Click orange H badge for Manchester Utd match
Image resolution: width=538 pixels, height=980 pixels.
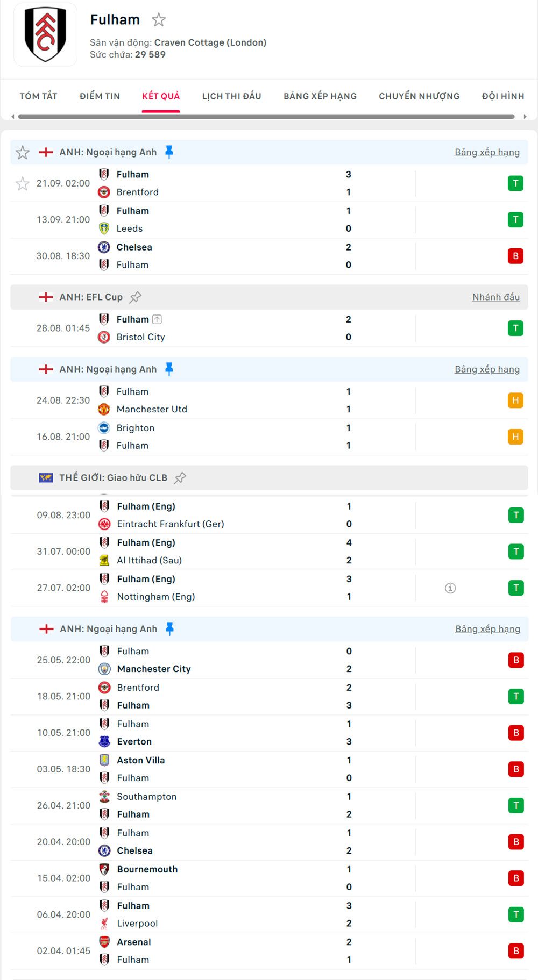pos(515,400)
